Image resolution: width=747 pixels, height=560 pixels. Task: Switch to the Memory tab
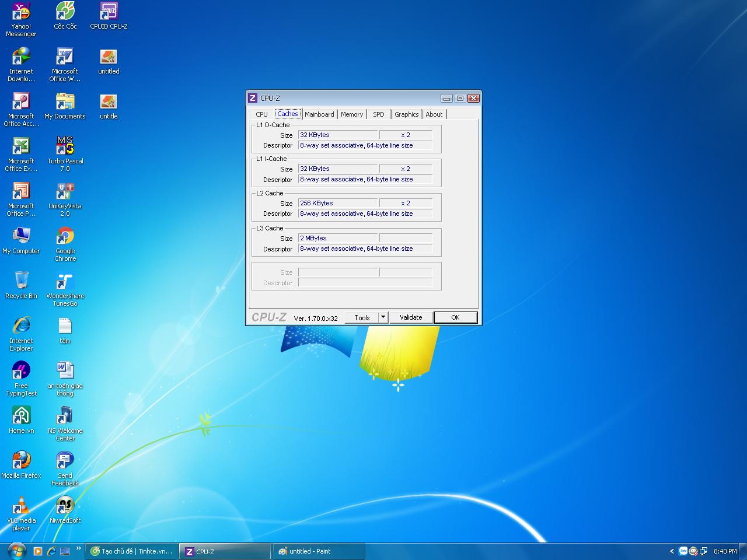(352, 114)
